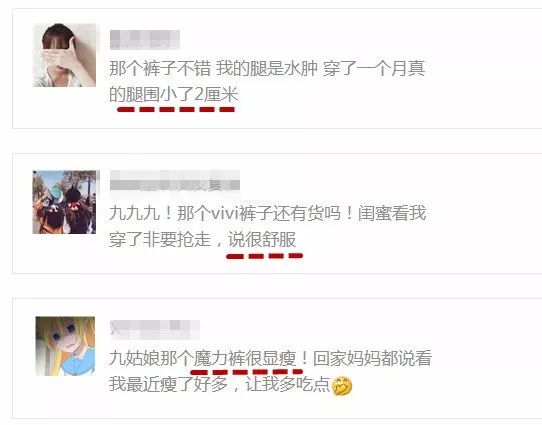This screenshot has height=425, width=542.
Task: Click the underlined phrase 魔力裤很显瘦
Action: [245, 358]
